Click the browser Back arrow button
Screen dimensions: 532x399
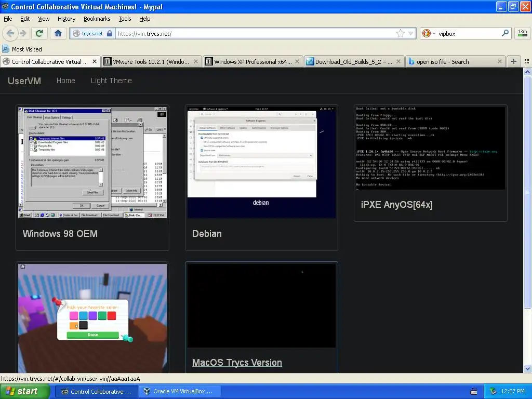click(10, 33)
